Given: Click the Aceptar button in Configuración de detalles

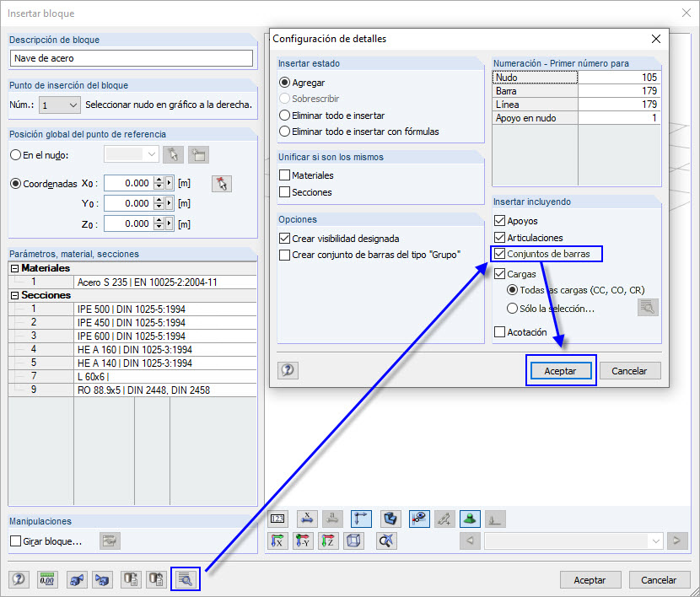Looking at the screenshot, I should click(x=560, y=370).
